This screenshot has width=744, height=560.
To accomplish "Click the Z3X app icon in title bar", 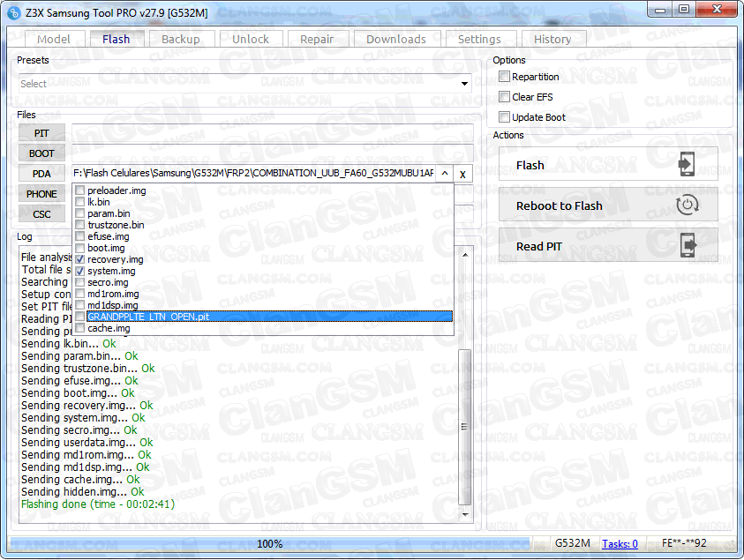I will (x=14, y=13).
